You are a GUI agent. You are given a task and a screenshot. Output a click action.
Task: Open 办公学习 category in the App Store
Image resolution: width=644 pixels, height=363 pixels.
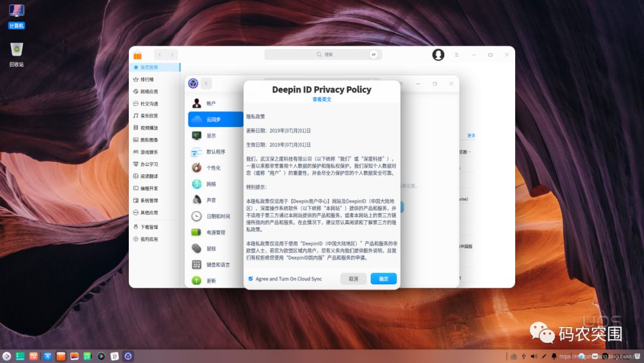click(x=155, y=164)
